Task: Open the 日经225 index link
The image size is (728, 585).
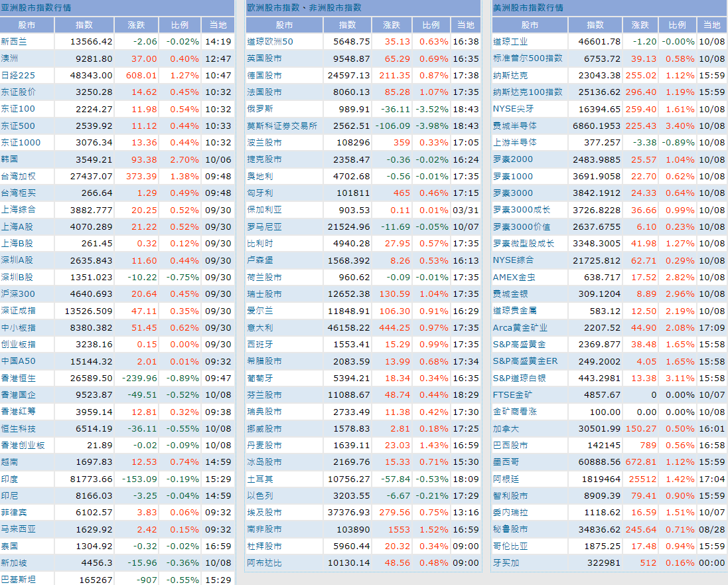Action: (x=18, y=75)
